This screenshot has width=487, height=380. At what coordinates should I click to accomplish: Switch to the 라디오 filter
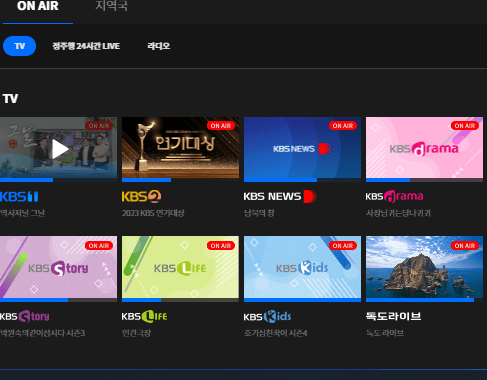[159, 46]
